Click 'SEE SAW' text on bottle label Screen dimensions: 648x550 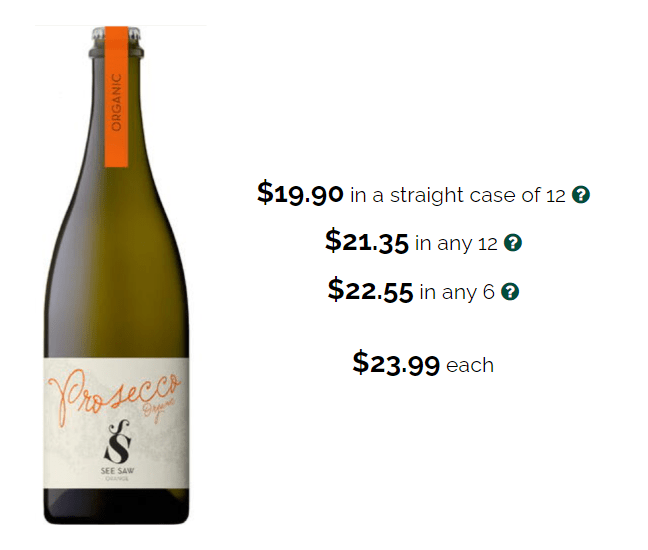(x=117, y=471)
